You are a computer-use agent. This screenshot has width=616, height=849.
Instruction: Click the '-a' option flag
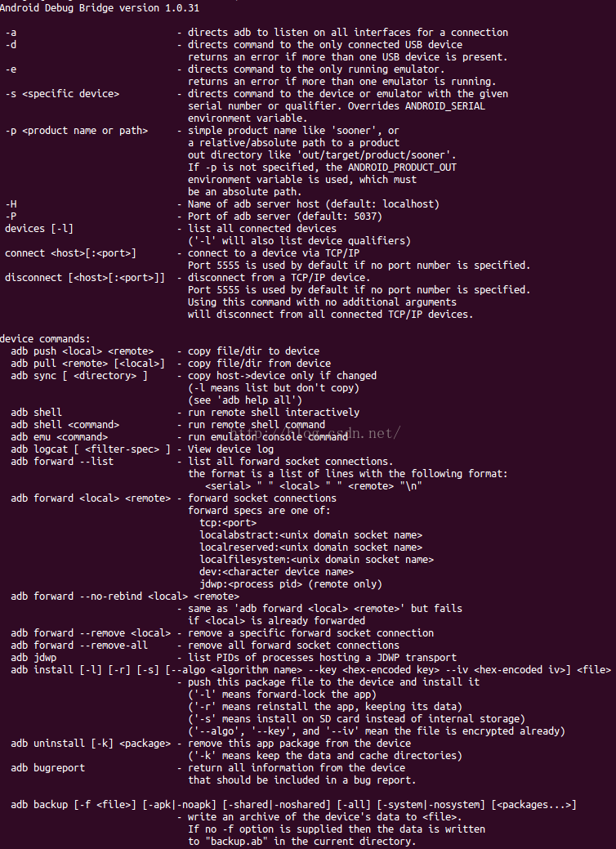(x=11, y=33)
